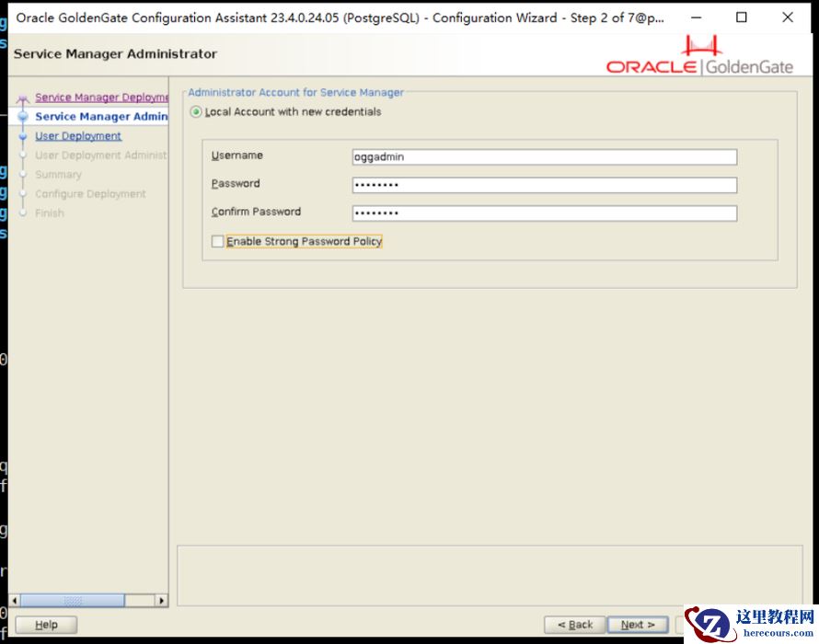
Task: Click the Summary step entry
Action: pos(59,175)
